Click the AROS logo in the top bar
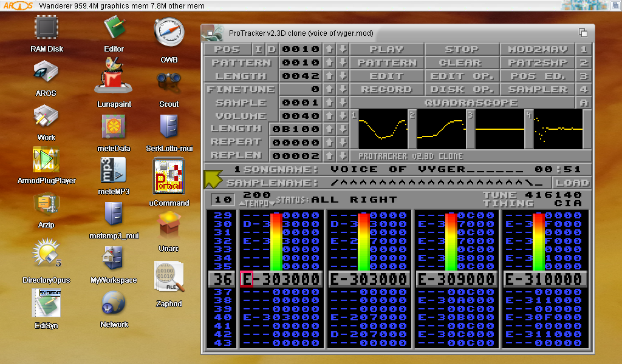 pos(18,5)
